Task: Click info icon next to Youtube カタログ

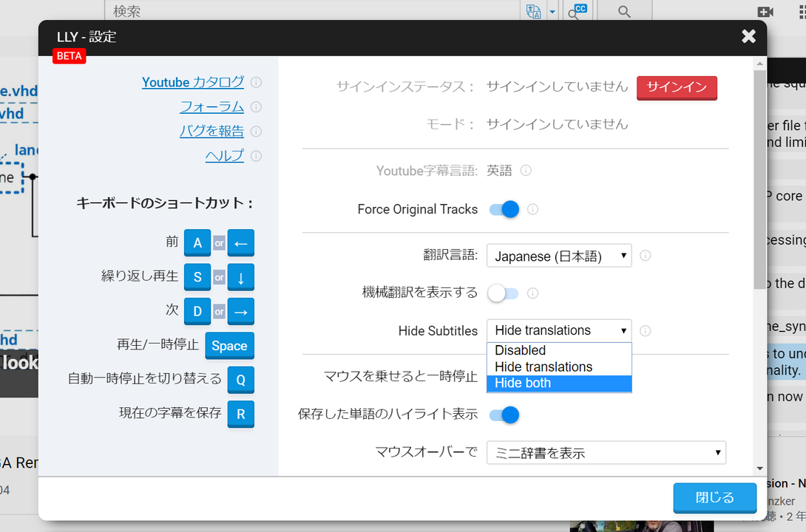Action: pyautogui.click(x=256, y=82)
